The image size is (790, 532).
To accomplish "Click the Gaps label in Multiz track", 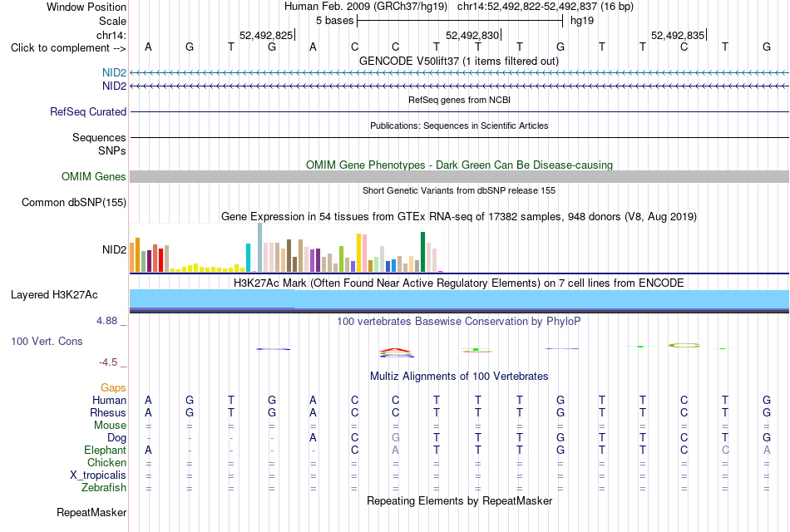I will coord(113,387).
